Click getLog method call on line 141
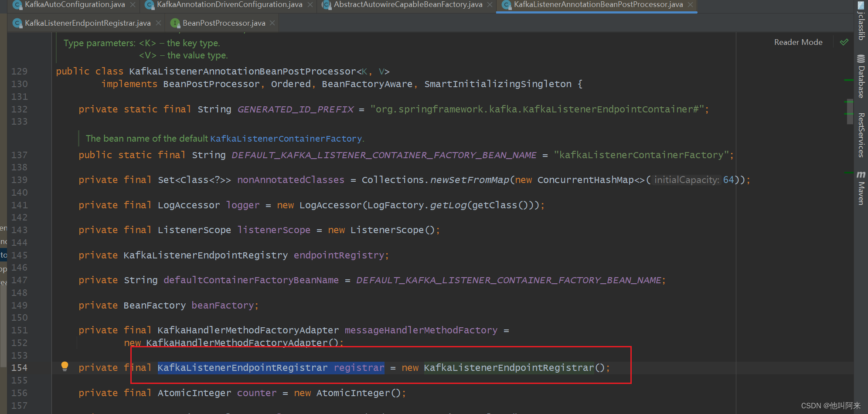868x414 pixels. tap(448, 205)
